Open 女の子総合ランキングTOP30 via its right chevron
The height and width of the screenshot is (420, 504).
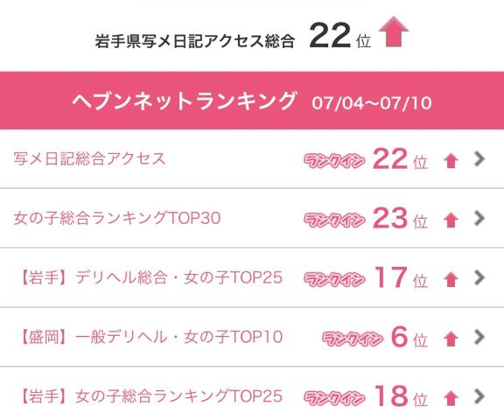tap(479, 218)
